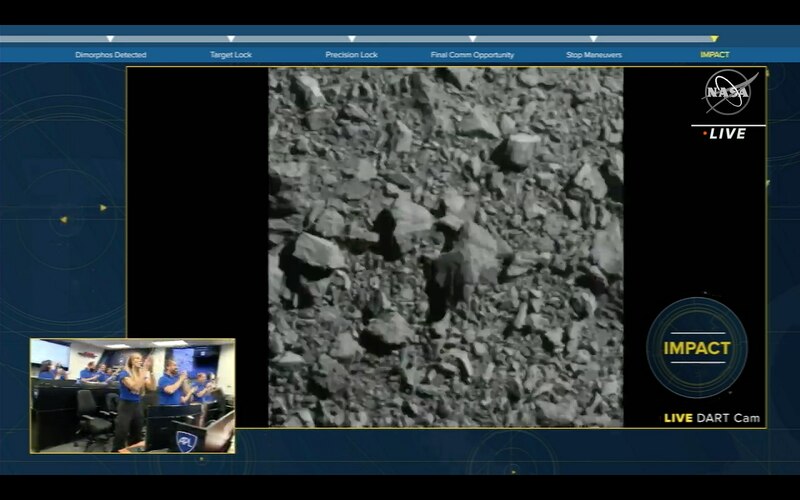Viewport: 800px width, 500px height.
Task: Click the Final Comm Opportunity marker triangle
Action: (x=472, y=39)
